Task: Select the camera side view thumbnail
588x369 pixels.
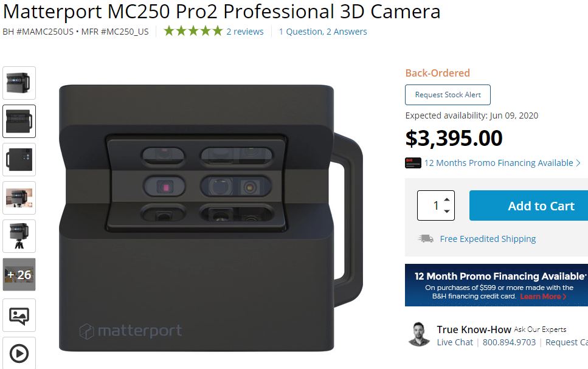Action: (19, 159)
